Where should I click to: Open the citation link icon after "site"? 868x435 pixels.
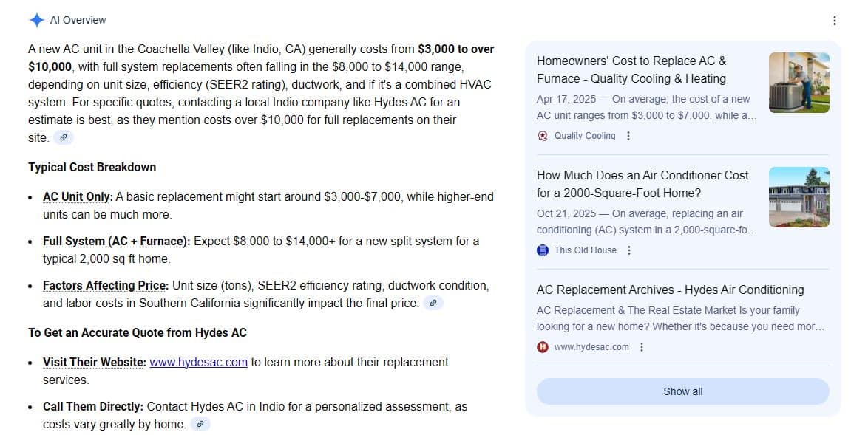tap(64, 137)
